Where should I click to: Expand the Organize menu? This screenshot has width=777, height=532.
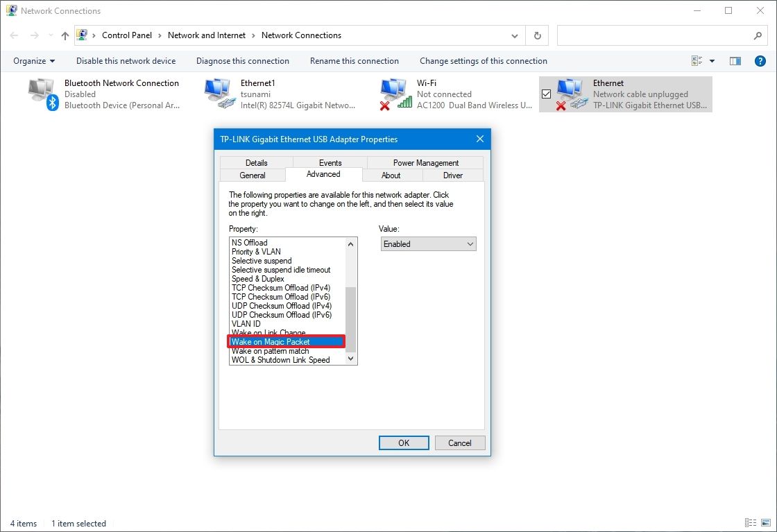click(33, 61)
